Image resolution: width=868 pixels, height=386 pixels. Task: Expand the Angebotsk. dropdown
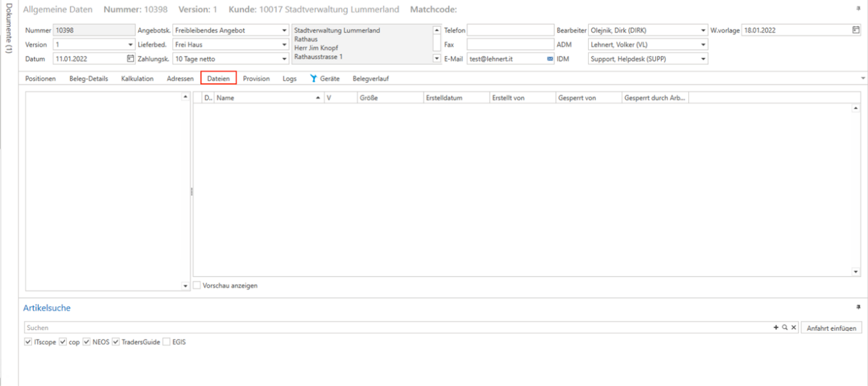pyautogui.click(x=284, y=30)
